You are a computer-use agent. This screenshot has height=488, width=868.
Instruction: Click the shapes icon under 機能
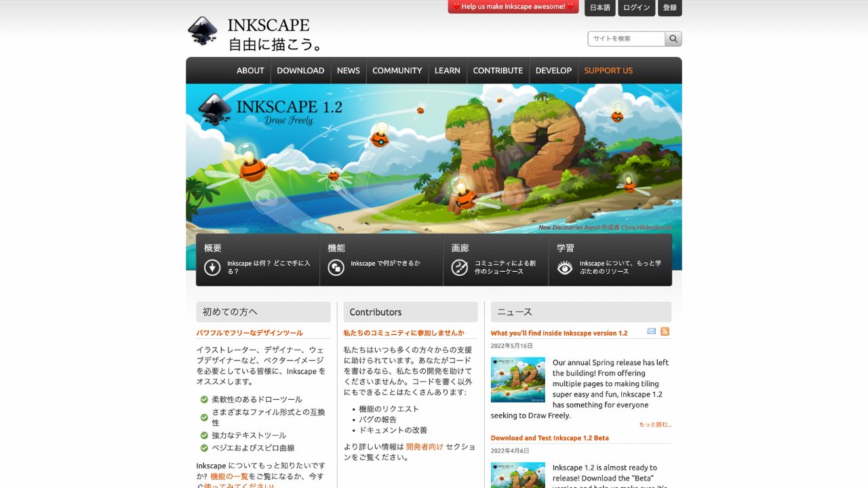click(x=336, y=267)
